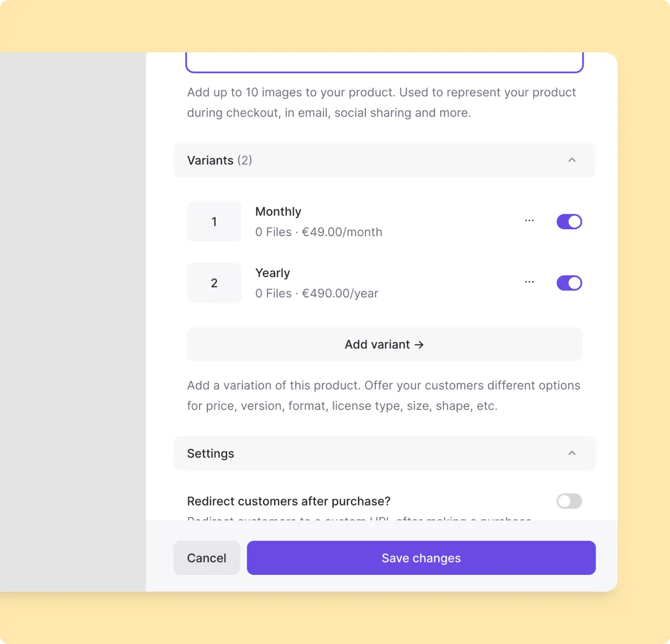The width and height of the screenshot is (670, 644).
Task: Collapse Variants section using its chevron
Action: click(572, 160)
